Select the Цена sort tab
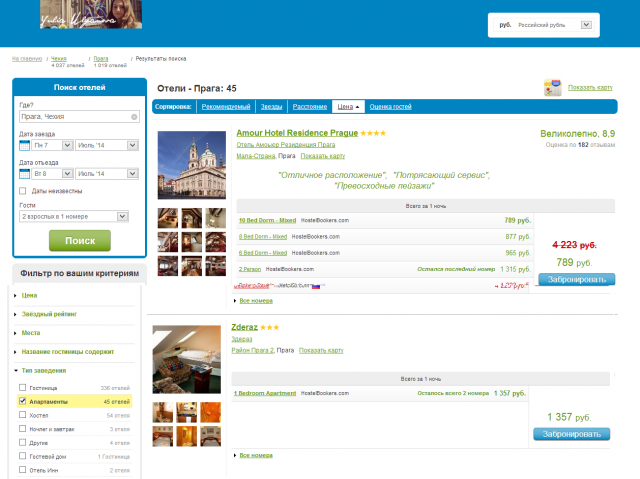The width and height of the screenshot is (640, 479). click(x=348, y=107)
